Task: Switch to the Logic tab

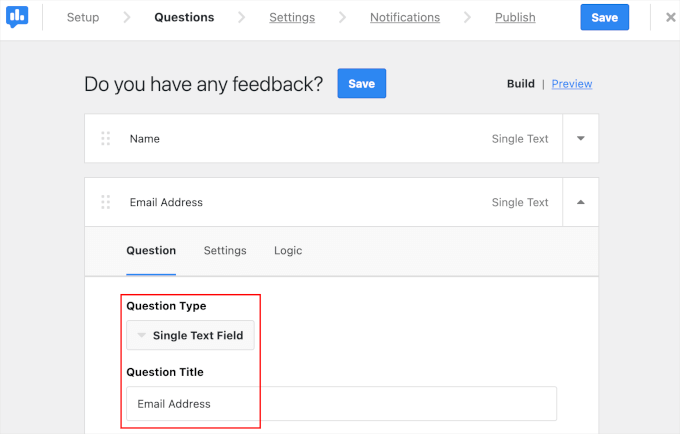Action: [288, 250]
